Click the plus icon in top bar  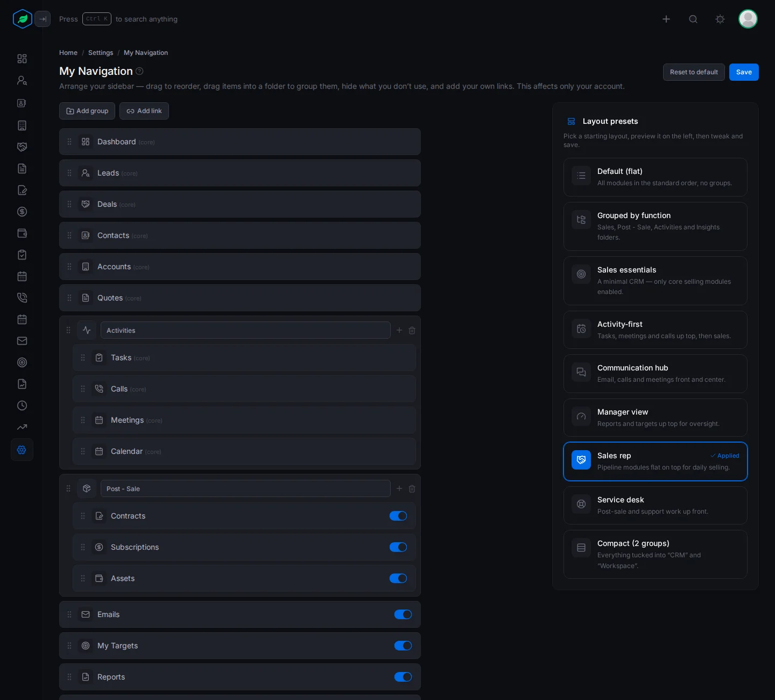666,19
